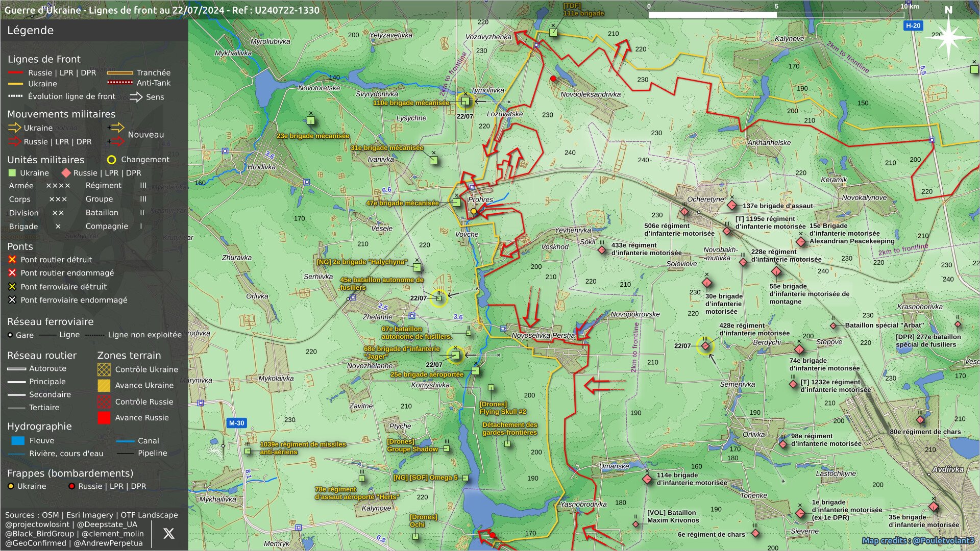The width and height of the screenshot is (980, 551).
Task: Click the Yasnobrodivka village label
Action: point(583,504)
